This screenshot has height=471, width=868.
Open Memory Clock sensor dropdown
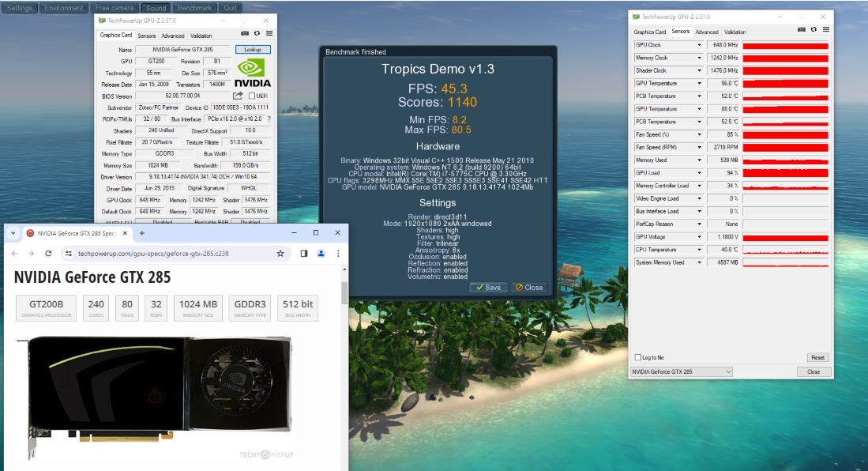[x=699, y=58]
